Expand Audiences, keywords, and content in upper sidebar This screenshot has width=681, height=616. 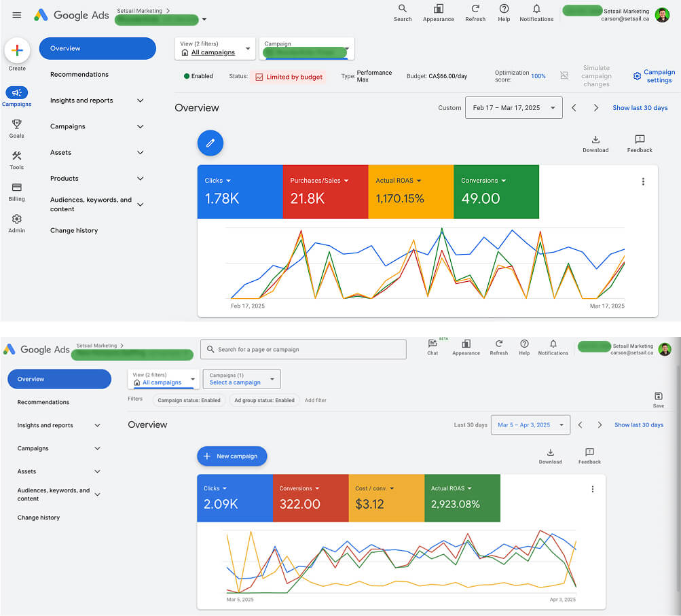point(141,204)
